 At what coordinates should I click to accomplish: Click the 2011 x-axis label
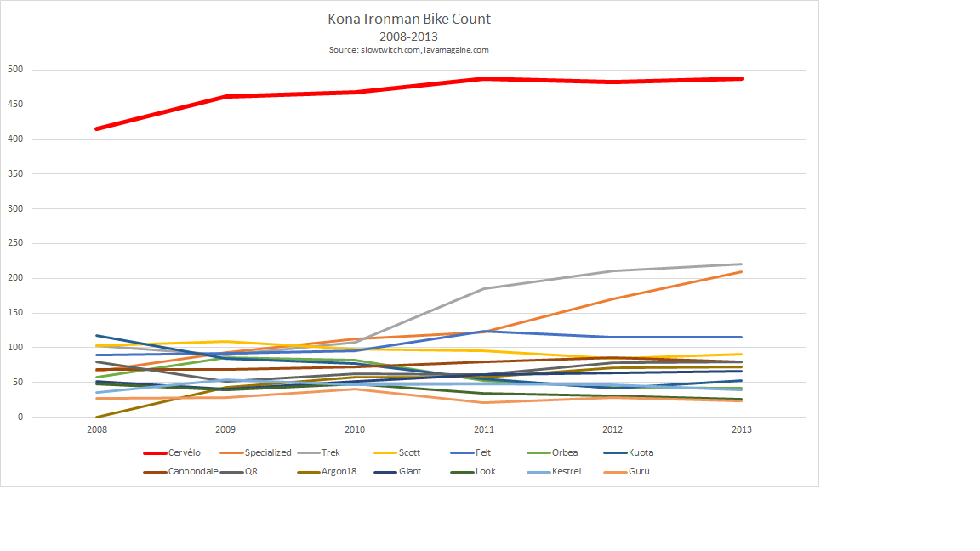coord(484,429)
